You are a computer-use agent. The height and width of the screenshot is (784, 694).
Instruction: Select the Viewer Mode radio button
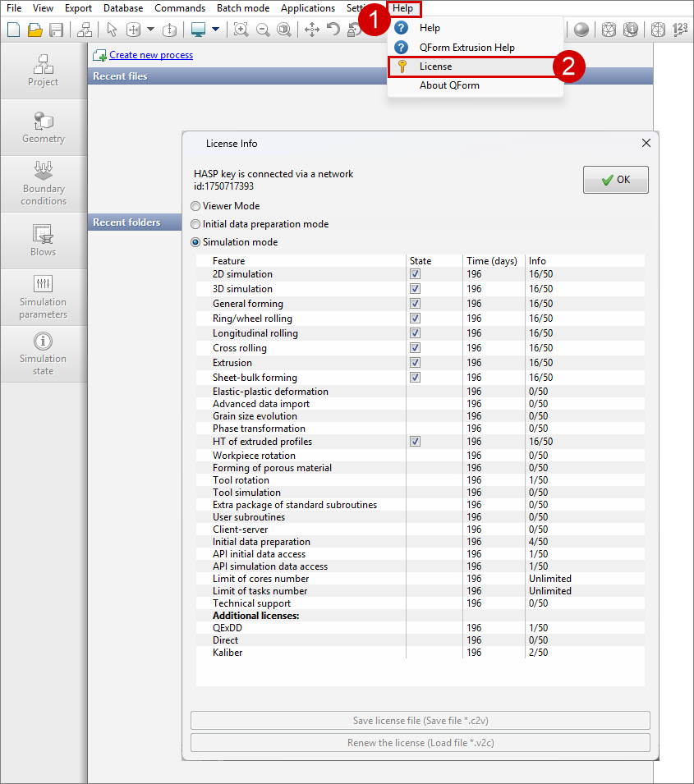pos(195,206)
